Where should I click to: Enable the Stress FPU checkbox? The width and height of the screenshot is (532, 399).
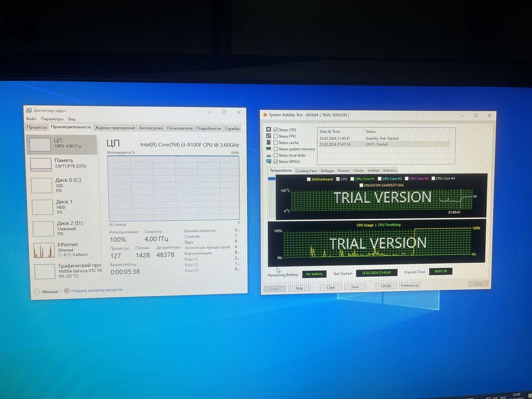276,136
